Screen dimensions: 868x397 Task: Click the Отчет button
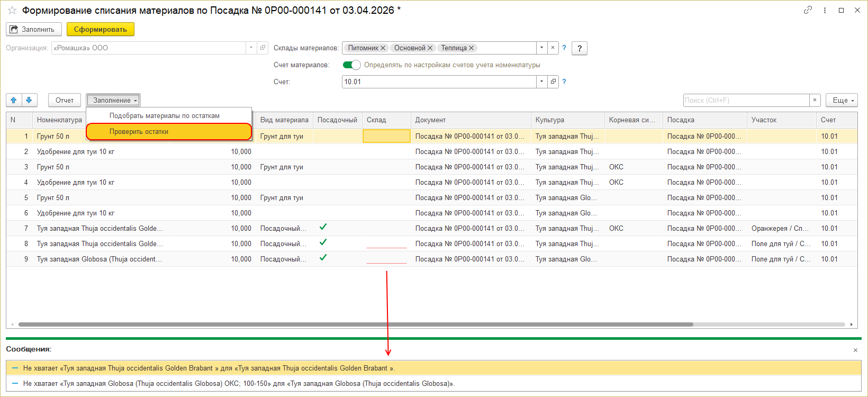click(x=65, y=100)
